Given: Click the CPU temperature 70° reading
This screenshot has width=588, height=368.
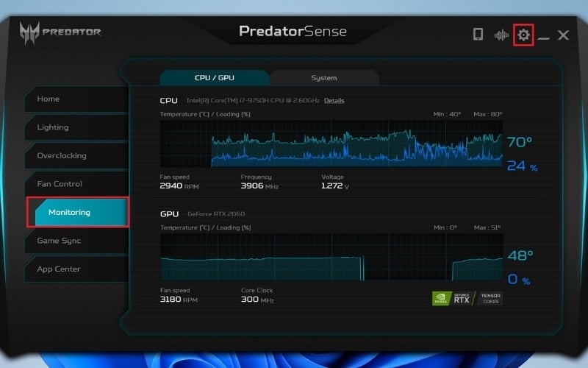Looking at the screenshot, I should pyautogui.click(x=520, y=142).
